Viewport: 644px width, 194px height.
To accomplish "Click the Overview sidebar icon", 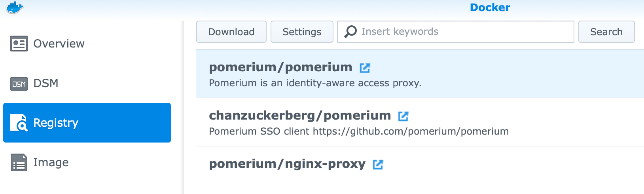I will click(x=19, y=44).
